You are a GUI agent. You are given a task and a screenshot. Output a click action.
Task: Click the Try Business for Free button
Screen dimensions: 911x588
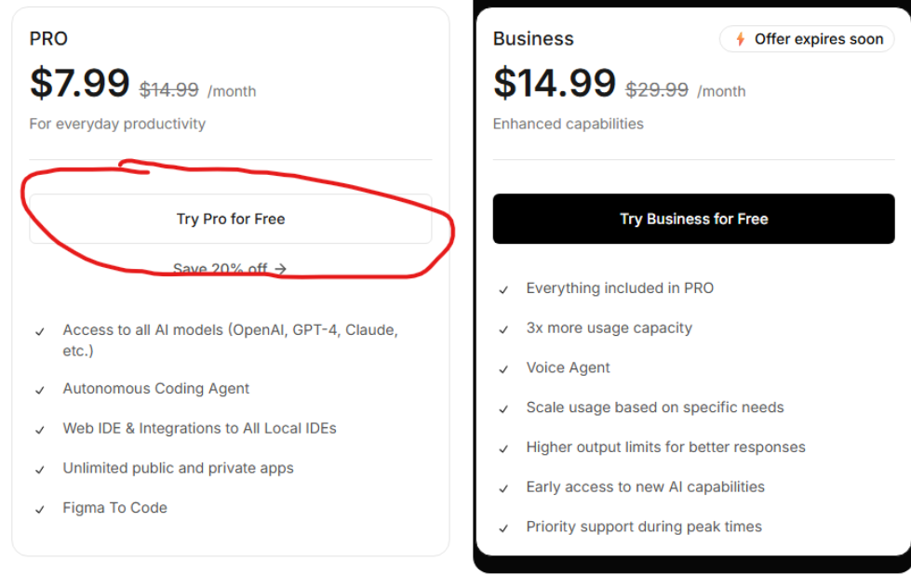[693, 219]
